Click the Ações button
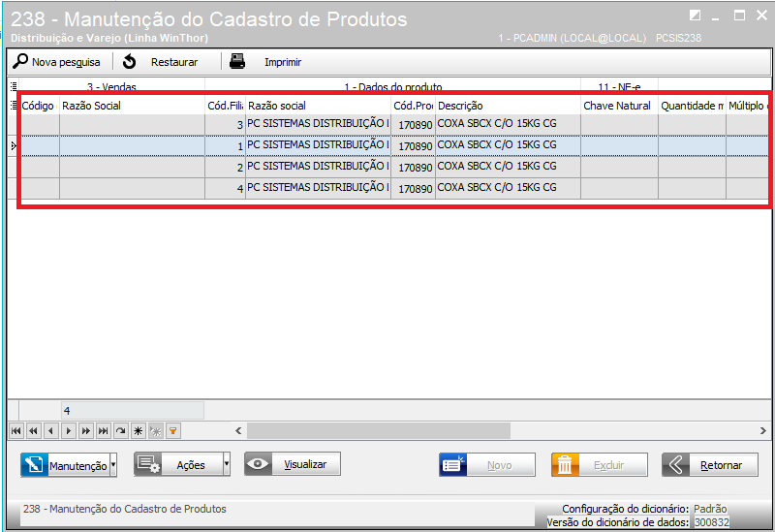Image resolution: width=775 pixels, height=532 pixels. coord(178,464)
